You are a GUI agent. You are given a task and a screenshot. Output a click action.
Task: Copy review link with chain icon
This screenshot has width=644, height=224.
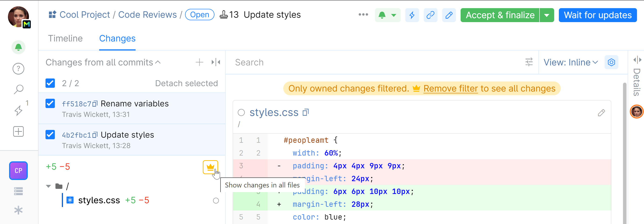430,15
